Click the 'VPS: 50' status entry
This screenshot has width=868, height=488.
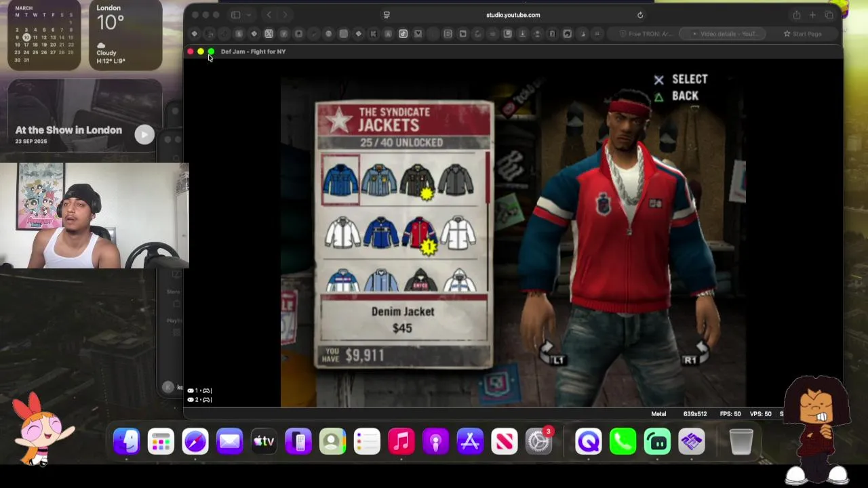tap(761, 414)
